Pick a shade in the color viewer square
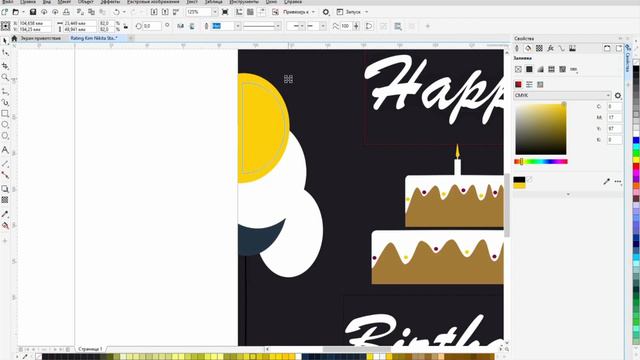The width and height of the screenshot is (640, 360). pyautogui.click(x=540, y=129)
